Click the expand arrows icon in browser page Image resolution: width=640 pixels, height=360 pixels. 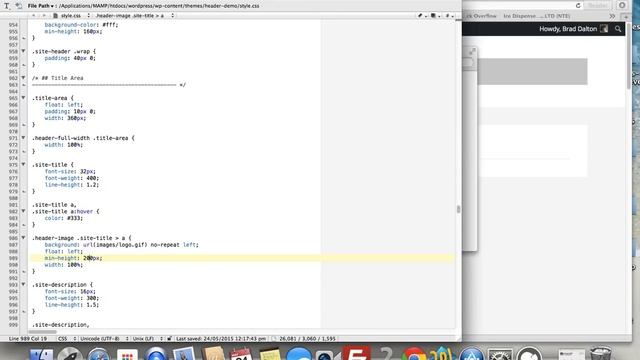click(x=472, y=51)
